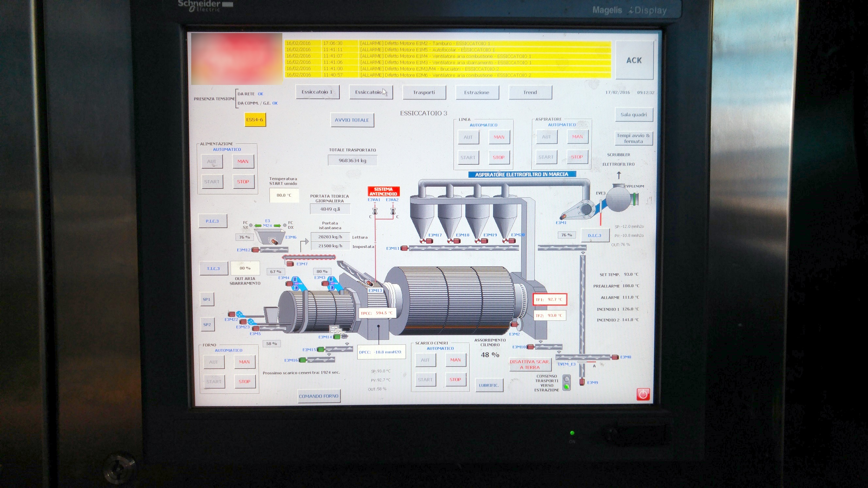This screenshot has width=868, height=488.
Task: Stop the Alimentazione section
Action: point(243,182)
